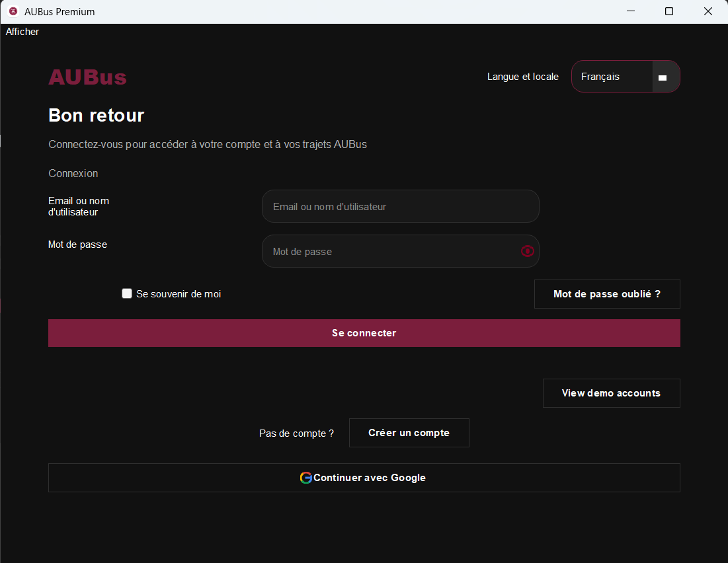Screen dimensions: 728x563
Task: Click Créer un compte button
Action: 409,433
